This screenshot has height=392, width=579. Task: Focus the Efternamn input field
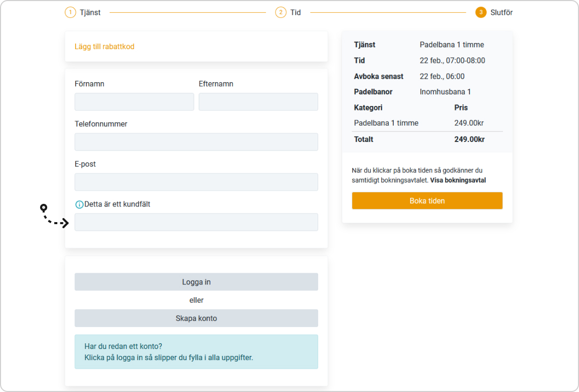258,102
